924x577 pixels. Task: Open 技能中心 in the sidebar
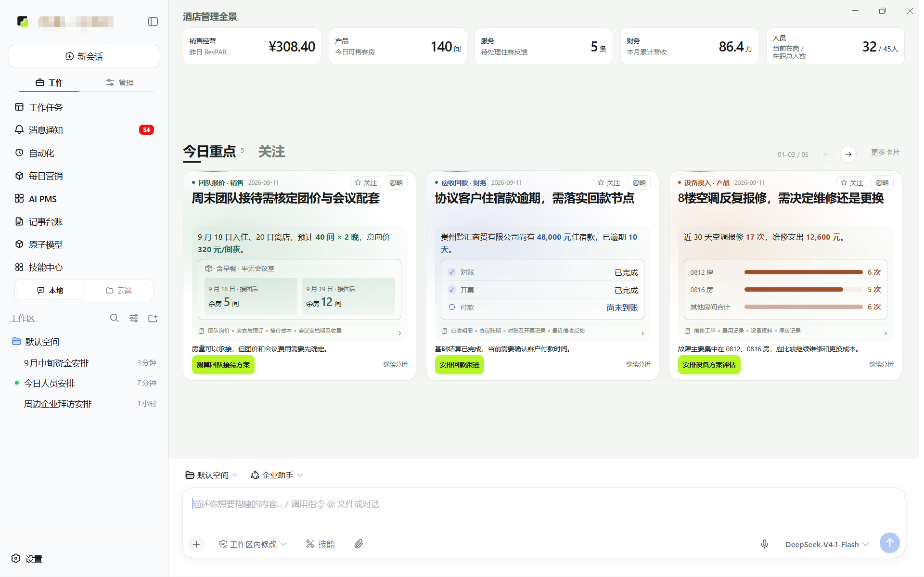point(84,267)
